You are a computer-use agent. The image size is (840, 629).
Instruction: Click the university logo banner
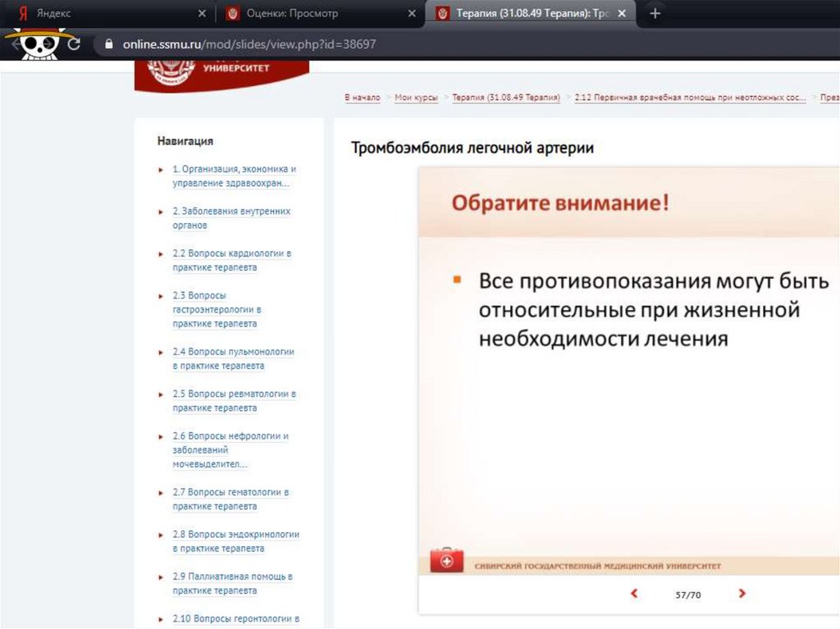coord(221,72)
